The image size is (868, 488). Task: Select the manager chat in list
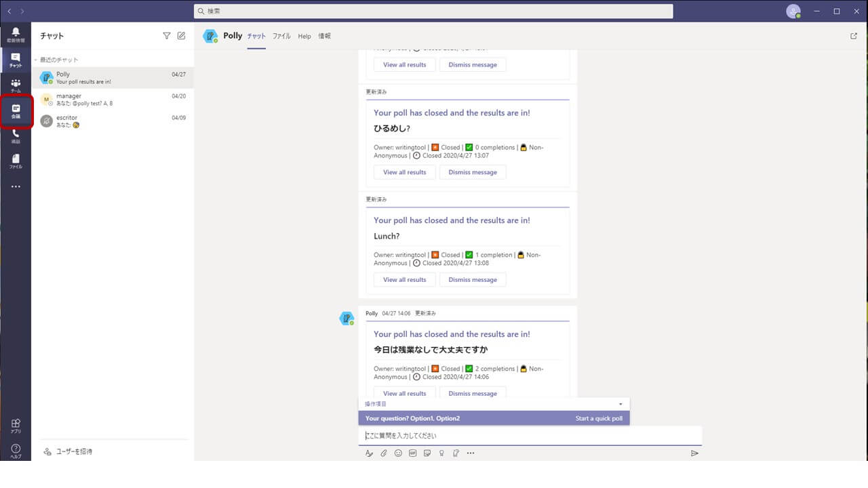click(x=112, y=100)
